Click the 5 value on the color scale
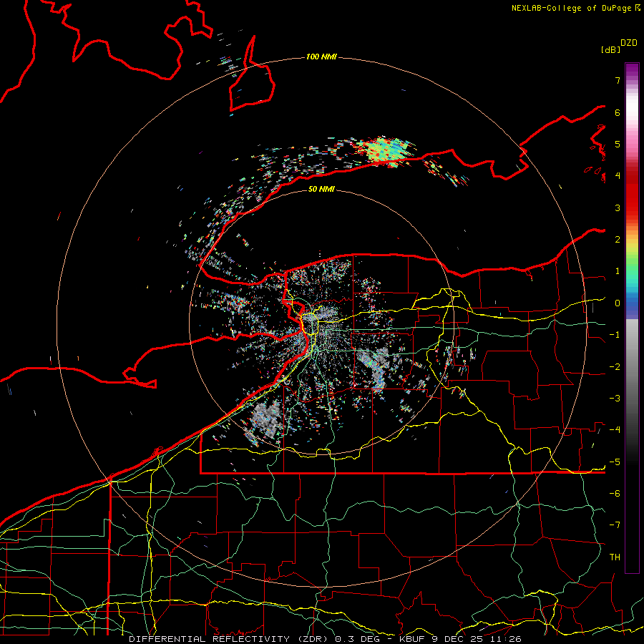Image resolution: width=644 pixels, height=644 pixels. 618,144
